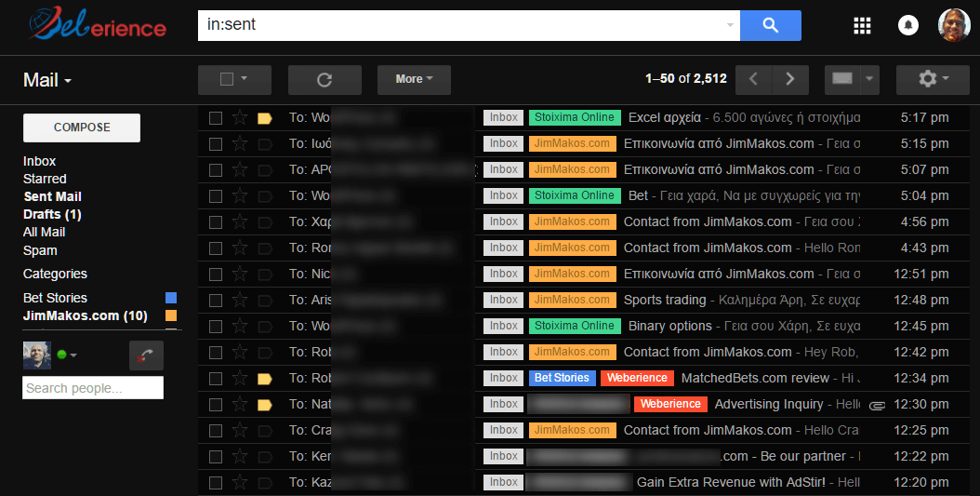Open the Starred folder

pyautogui.click(x=45, y=179)
